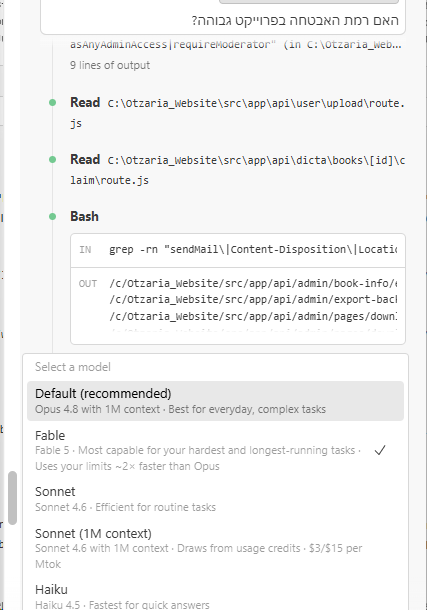The width and height of the screenshot is (427, 610).
Task: Open the Read upload\route.js step
Action: (x=237, y=113)
